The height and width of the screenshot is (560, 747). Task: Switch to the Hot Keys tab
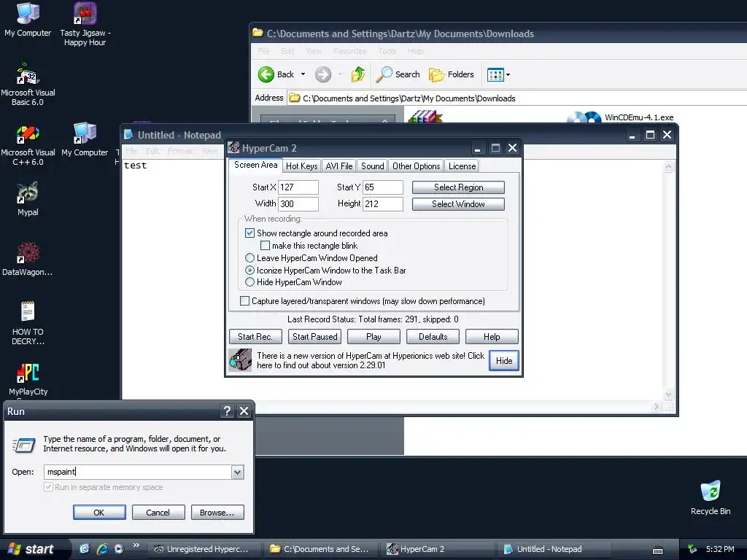pos(301,166)
